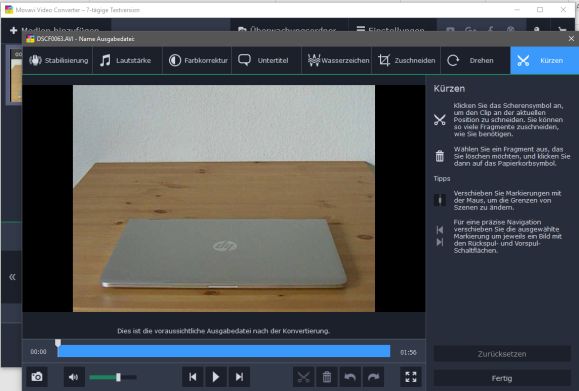Switch to the Wasserzeichen tab
The height and width of the screenshot is (391, 579).
pos(337,60)
